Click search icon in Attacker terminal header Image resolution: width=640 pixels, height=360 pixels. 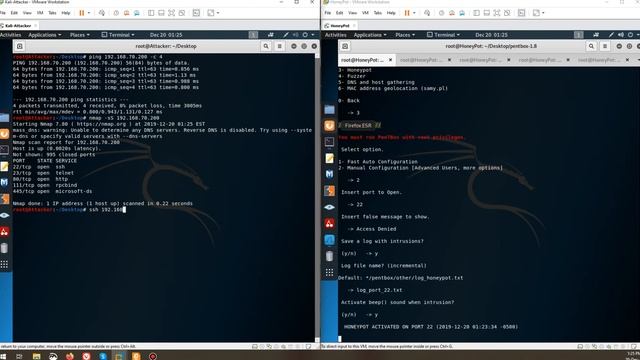(266, 46)
